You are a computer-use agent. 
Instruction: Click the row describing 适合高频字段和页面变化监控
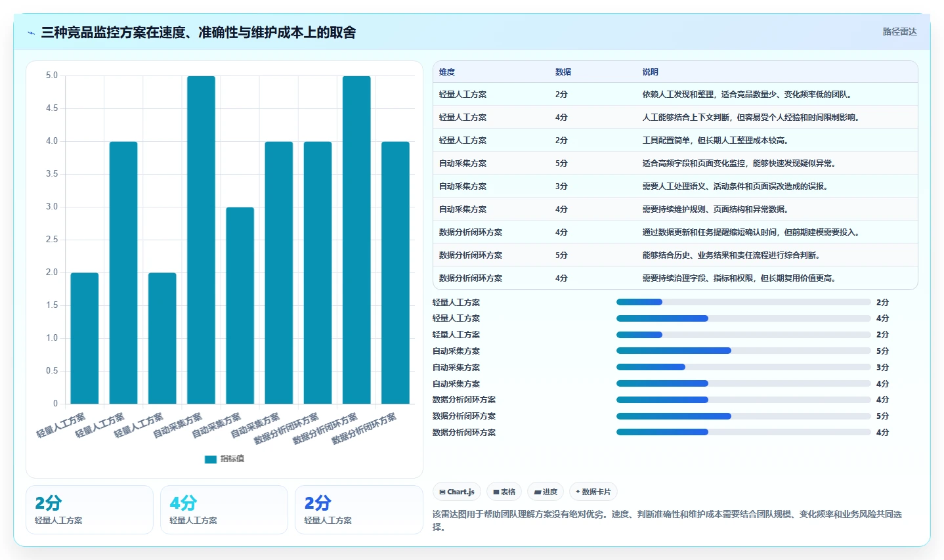tap(675, 163)
